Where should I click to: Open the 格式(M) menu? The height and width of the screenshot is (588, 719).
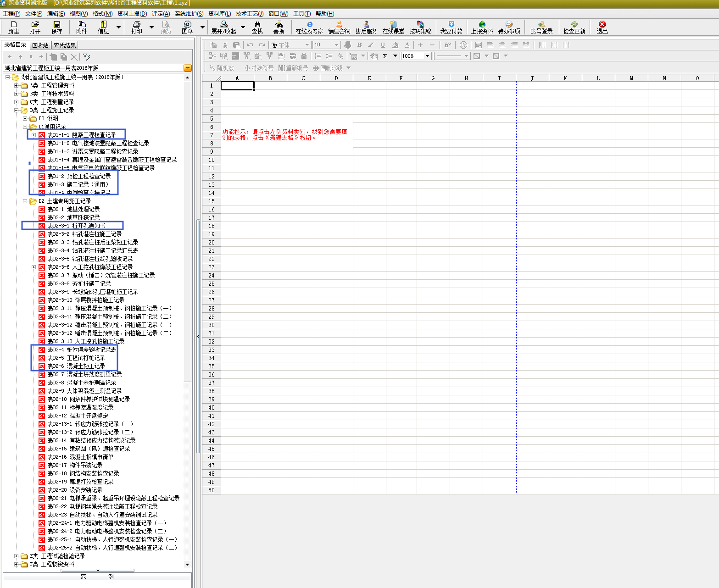click(x=102, y=14)
